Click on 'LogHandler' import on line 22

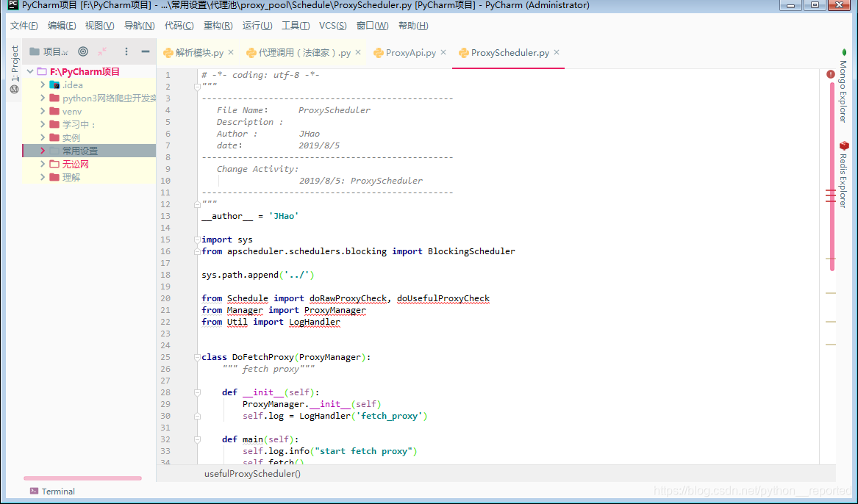point(315,322)
